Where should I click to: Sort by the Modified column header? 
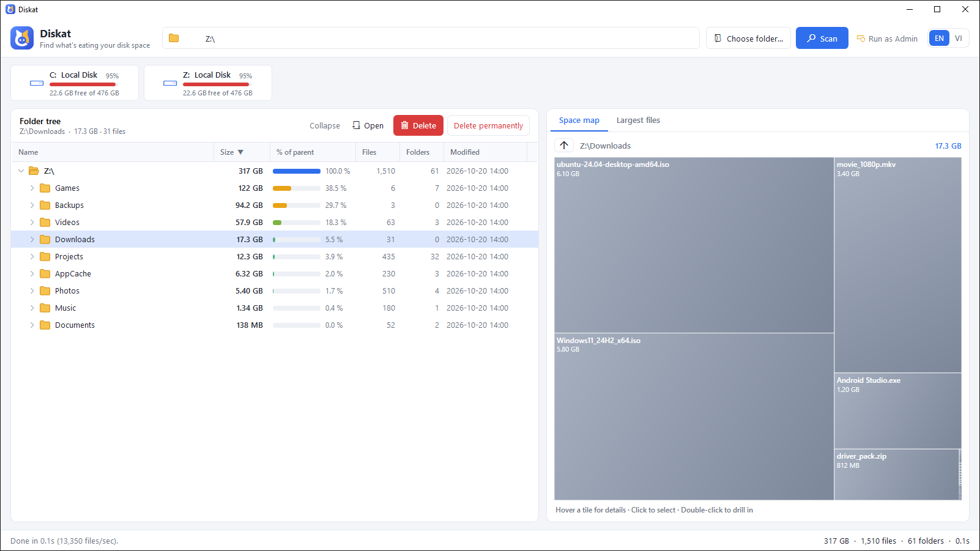[x=485, y=152]
